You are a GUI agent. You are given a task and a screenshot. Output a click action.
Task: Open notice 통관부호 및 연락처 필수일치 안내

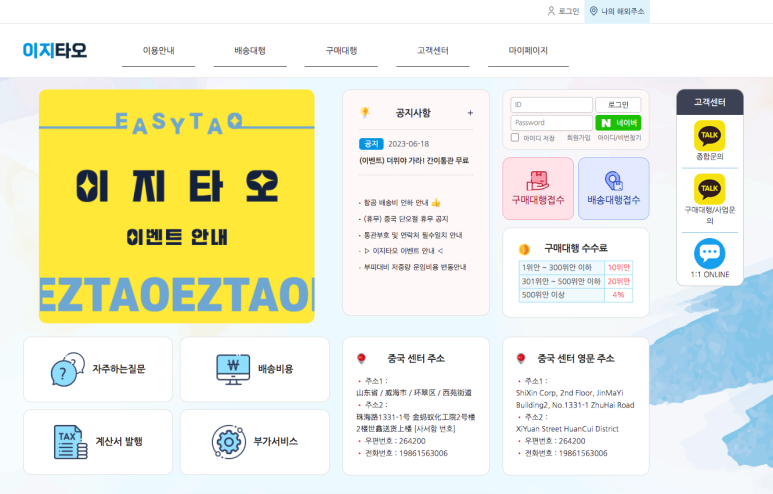pos(411,235)
